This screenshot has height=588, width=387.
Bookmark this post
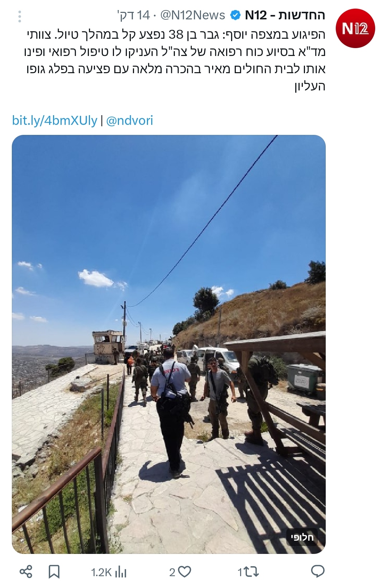click(54, 571)
